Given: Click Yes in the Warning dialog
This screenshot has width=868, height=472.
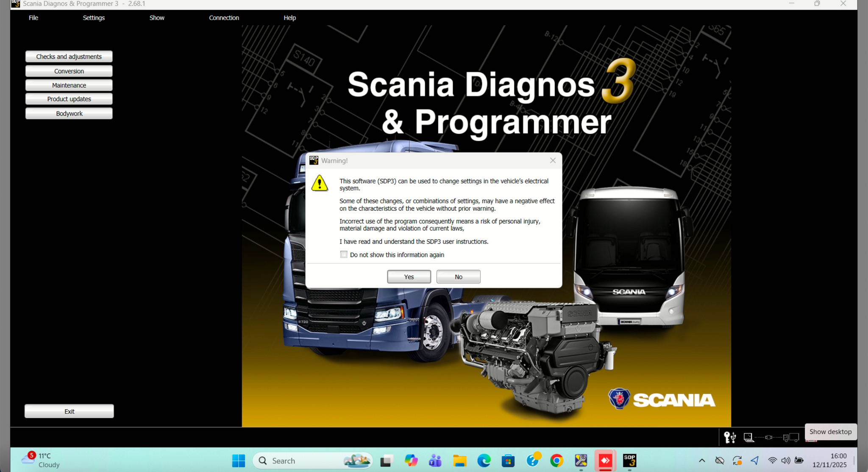Looking at the screenshot, I should pos(409,276).
